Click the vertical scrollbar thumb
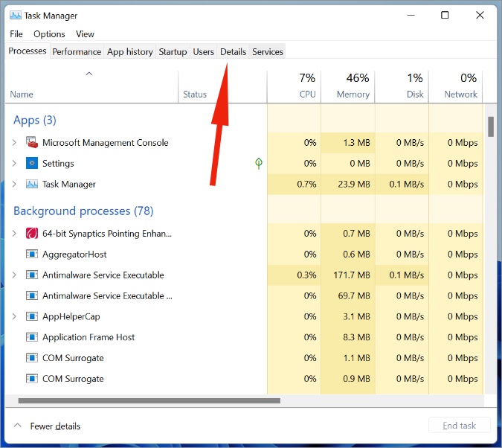The image size is (502, 448). click(x=491, y=127)
